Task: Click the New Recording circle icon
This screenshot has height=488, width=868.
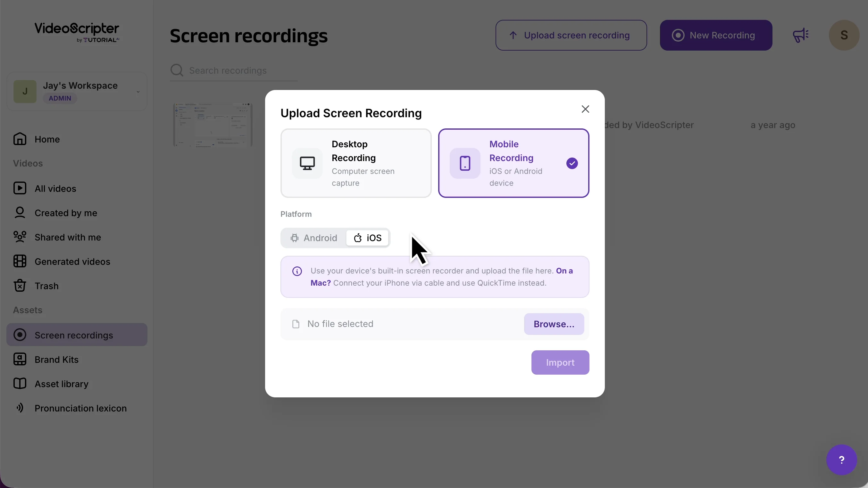Action: click(x=678, y=35)
